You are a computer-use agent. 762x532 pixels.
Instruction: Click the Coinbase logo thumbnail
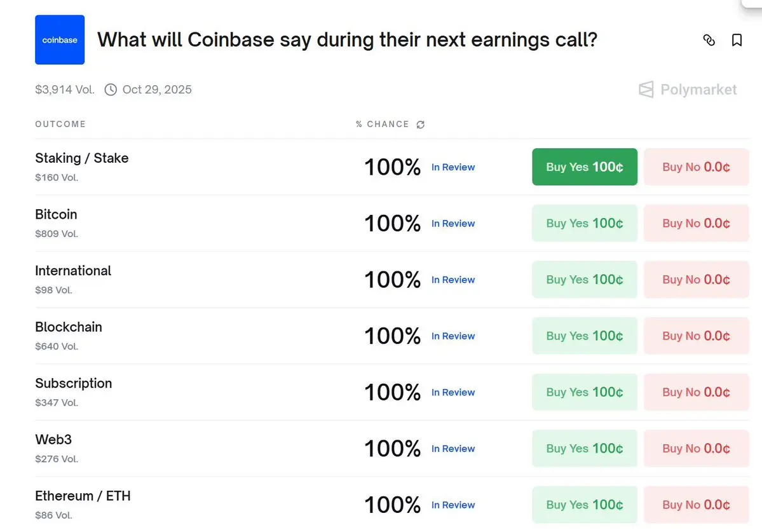(x=60, y=40)
